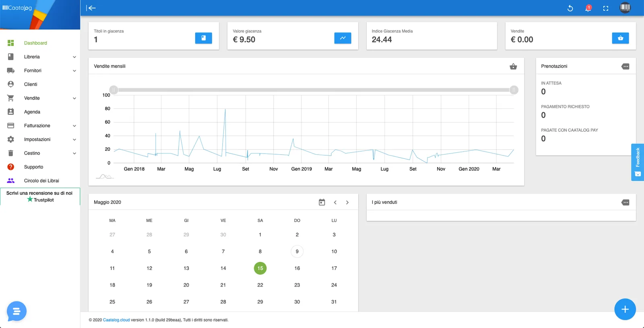This screenshot has width=644, height=328.
Task: Click the Trustpilot review banner
Action: tap(40, 196)
